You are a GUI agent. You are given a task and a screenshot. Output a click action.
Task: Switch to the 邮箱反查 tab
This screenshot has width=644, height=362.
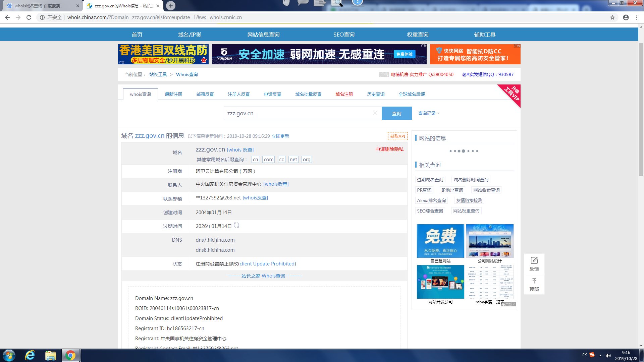[205, 94]
